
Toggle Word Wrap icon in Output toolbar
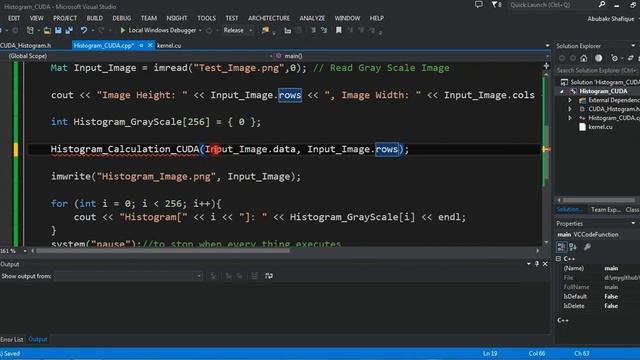269,276
